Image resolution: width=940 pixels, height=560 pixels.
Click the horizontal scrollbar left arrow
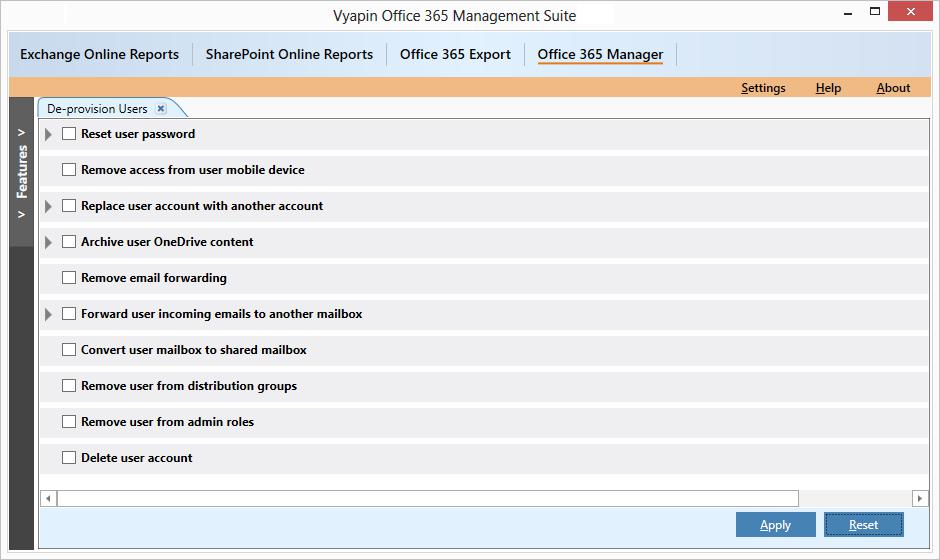(49, 498)
